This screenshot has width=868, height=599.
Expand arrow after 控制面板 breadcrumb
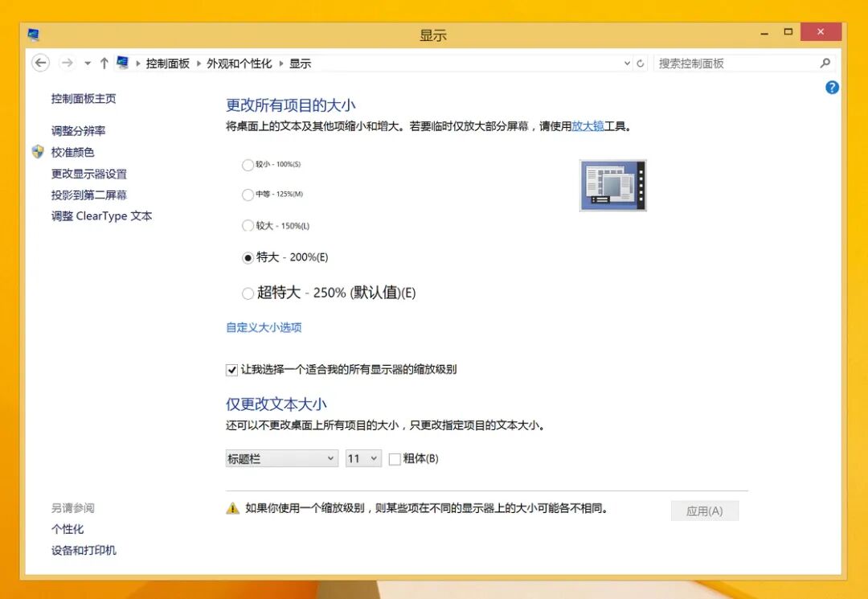click(x=199, y=64)
